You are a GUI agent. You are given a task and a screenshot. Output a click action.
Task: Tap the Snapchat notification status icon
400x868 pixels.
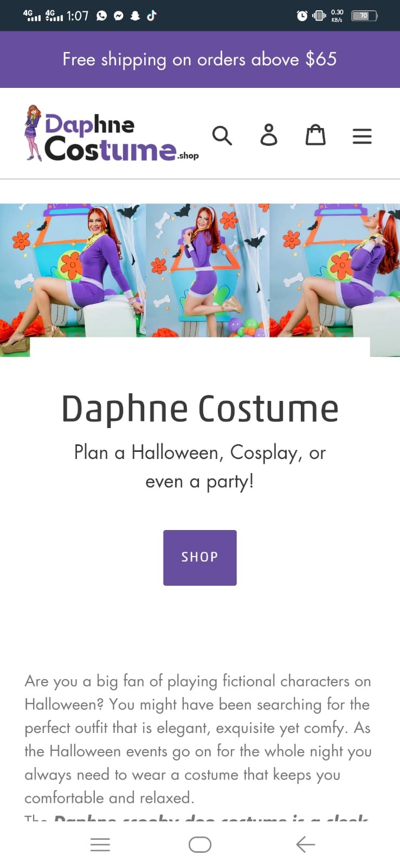(136, 16)
